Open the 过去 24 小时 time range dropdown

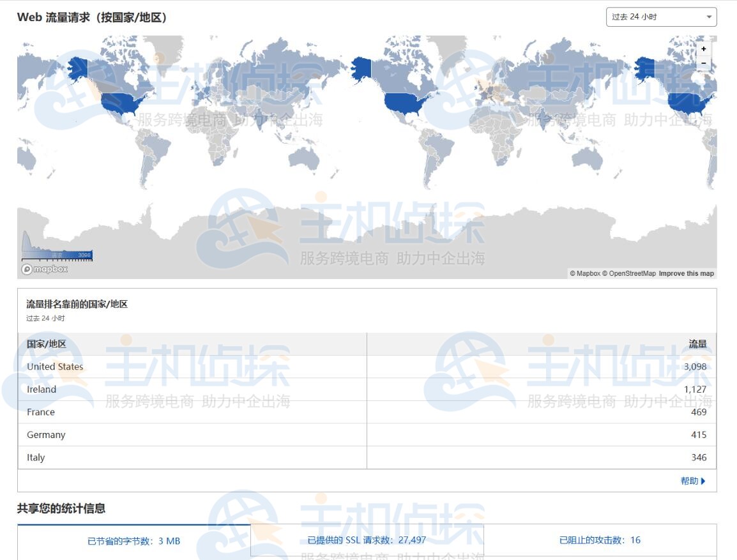(x=661, y=17)
